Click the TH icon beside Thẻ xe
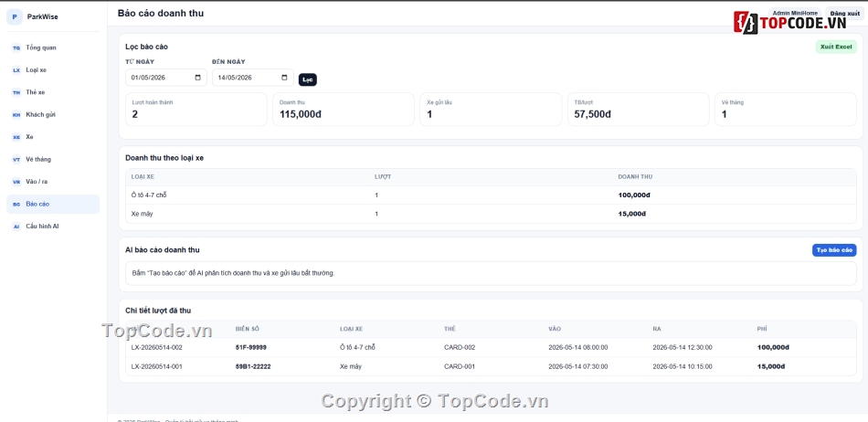Screen dimensions: 868x422 click(16, 92)
